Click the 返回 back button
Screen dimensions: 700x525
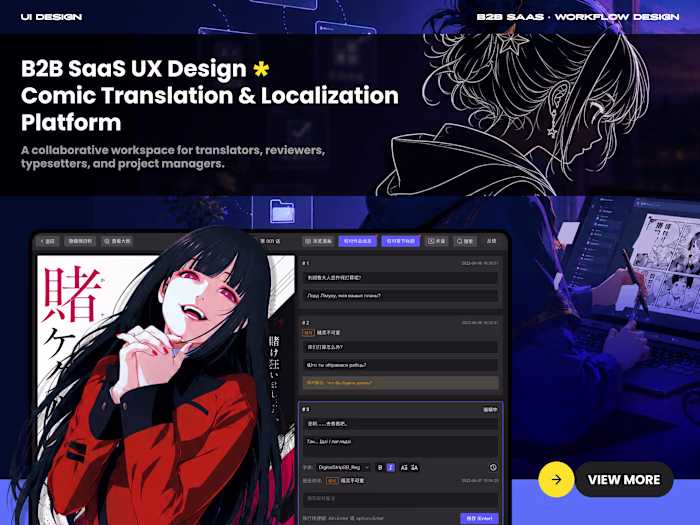[47, 241]
